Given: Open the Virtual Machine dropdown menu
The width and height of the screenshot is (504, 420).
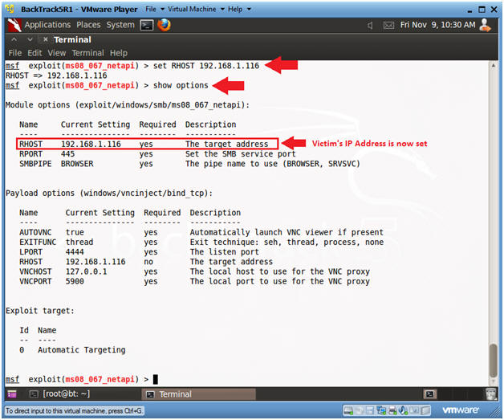Looking at the screenshot, I should click(x=196, y=9).
